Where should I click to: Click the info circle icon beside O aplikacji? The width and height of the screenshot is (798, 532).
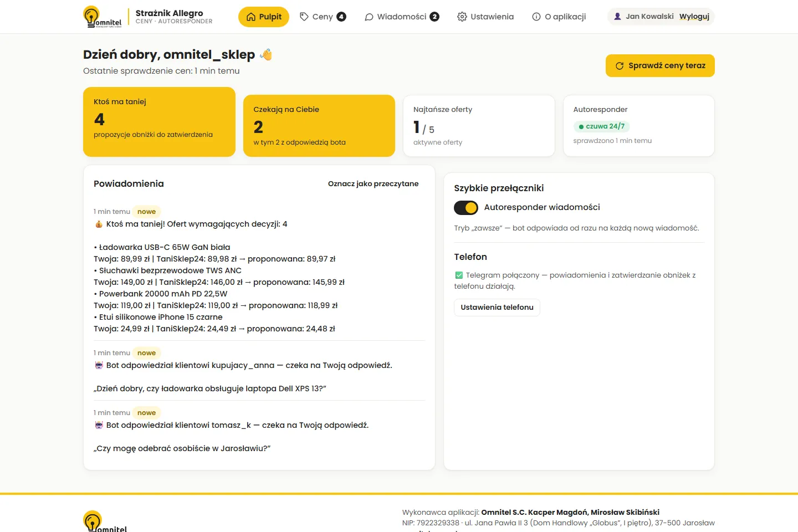[x=536, y=17]
